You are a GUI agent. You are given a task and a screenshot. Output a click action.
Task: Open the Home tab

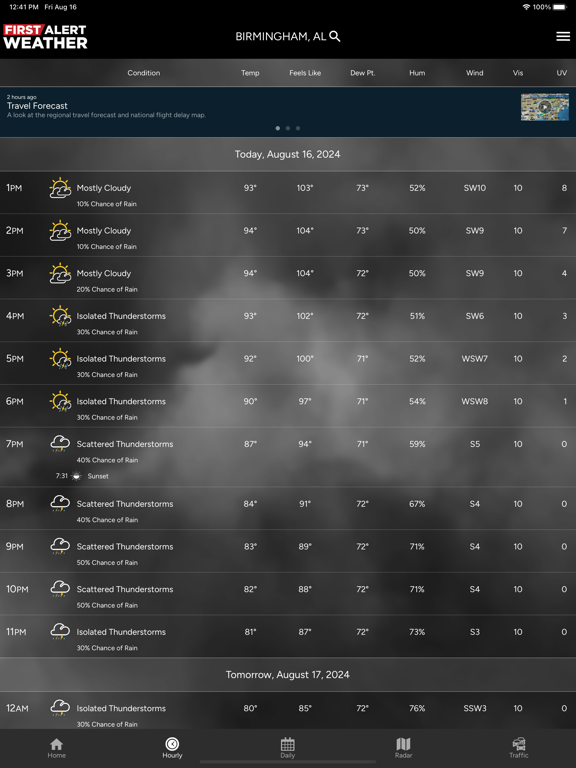pyautogui.click(x=56, y=748)
